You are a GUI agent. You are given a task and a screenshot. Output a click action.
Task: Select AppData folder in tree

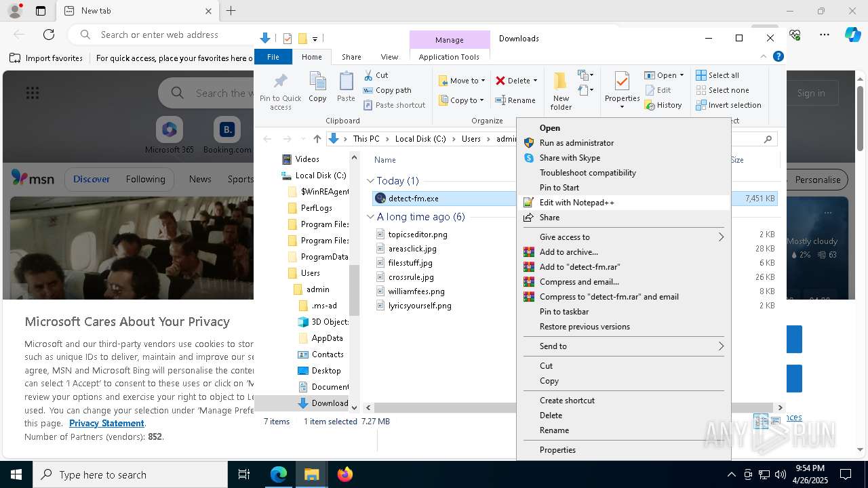pyautogui.click(x=327, y=338)
